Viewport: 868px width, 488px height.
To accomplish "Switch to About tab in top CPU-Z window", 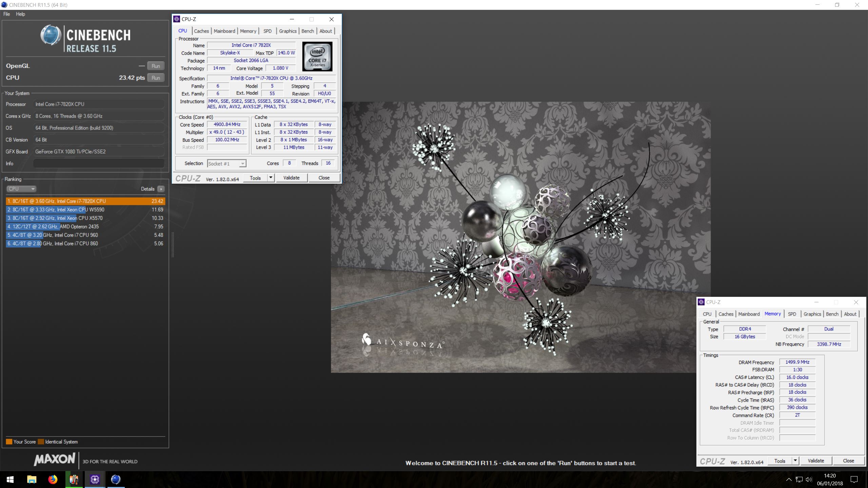I will pos(325,31).
